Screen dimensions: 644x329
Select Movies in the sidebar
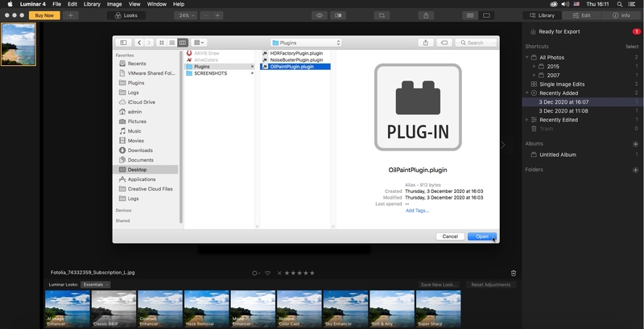135,141
